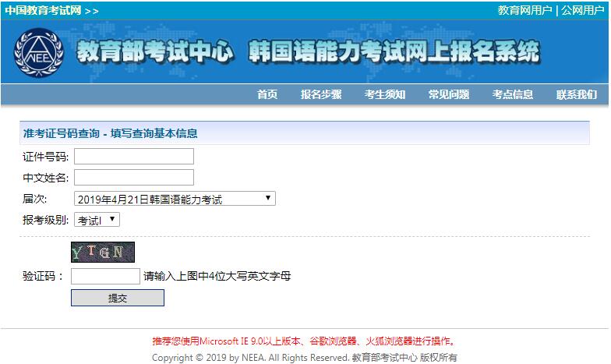Click the 公网用户 link
Viewport: 611px width, 364px height.
pyautogui.click(x=583, y=10)
